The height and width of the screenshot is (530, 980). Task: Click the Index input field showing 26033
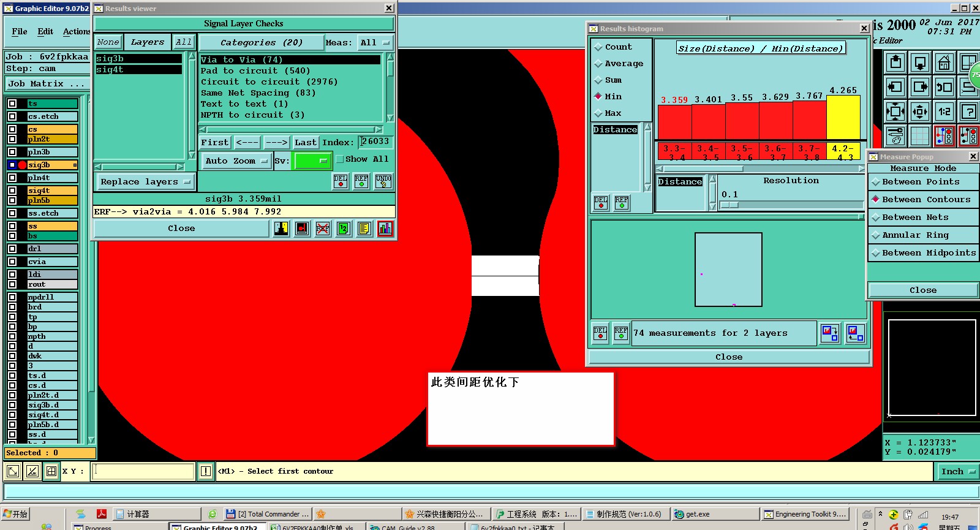click(x=375, y=142)
